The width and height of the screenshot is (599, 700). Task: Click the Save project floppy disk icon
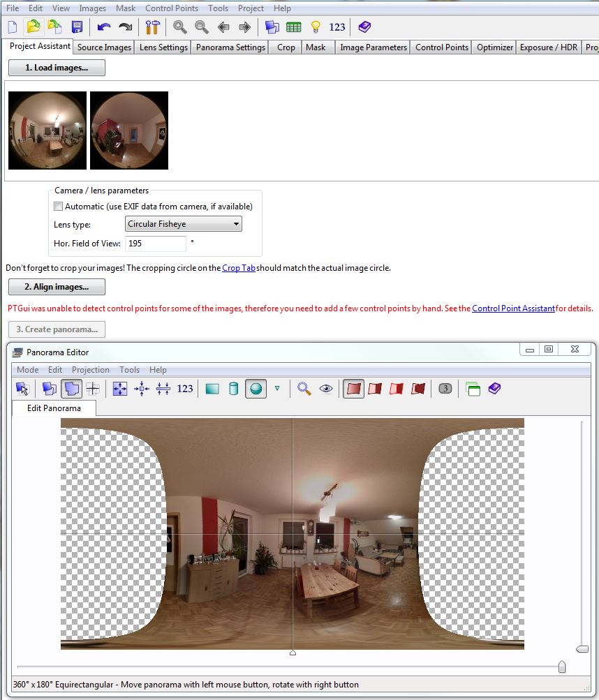77,27
